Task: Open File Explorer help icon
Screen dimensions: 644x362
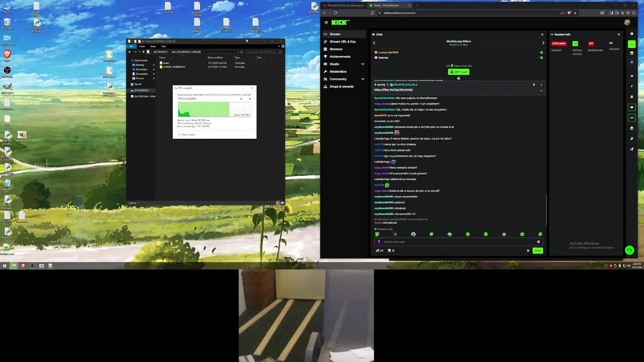Action: 283,46
